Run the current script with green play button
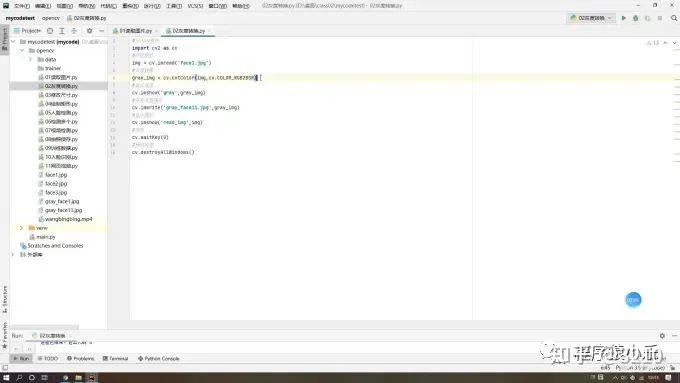The height and width of the screenshot is (383, 680). tap(624, 18)
